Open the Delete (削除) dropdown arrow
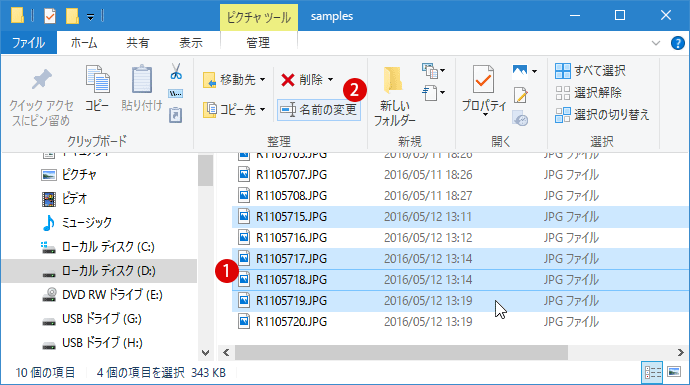This screenshot has height=385, width=690. (330, 80)
